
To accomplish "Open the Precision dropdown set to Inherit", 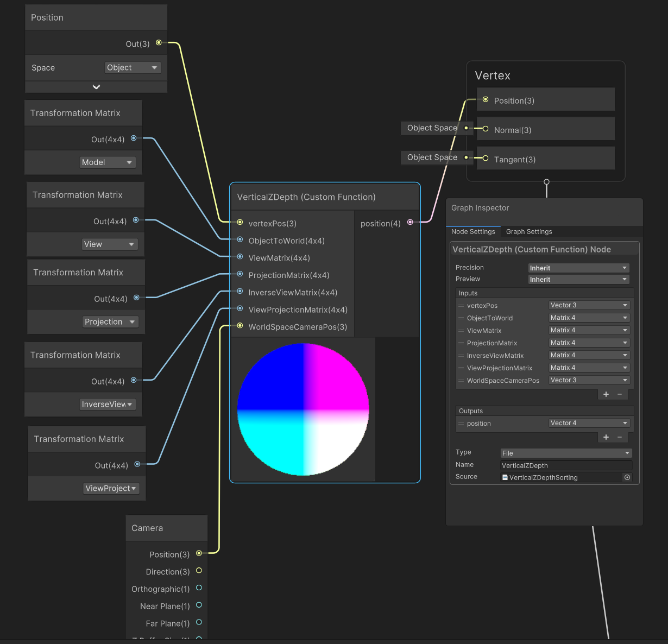I will point(578,268).
